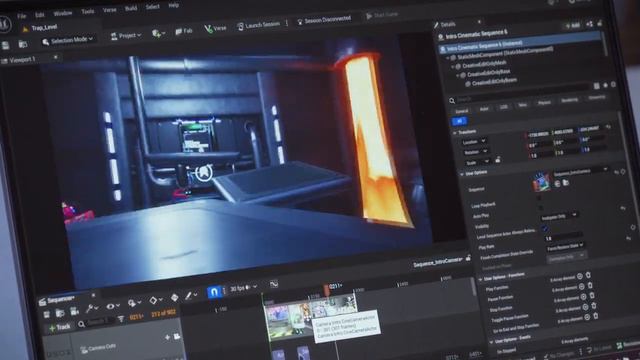The image size is (640, 360).
Task: Toggle the scale ratio lock icon
Action: [x=498, y=160]
